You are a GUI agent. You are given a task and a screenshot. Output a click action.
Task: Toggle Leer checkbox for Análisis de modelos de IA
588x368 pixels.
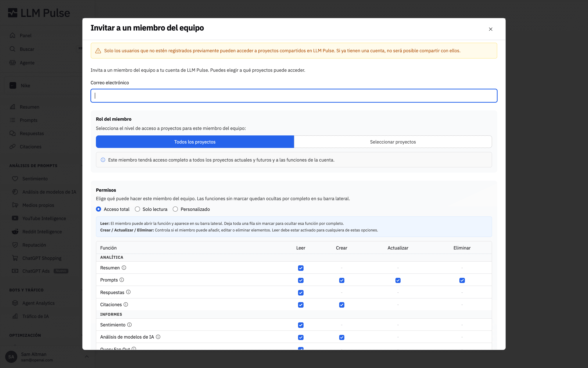click(301, 337)
